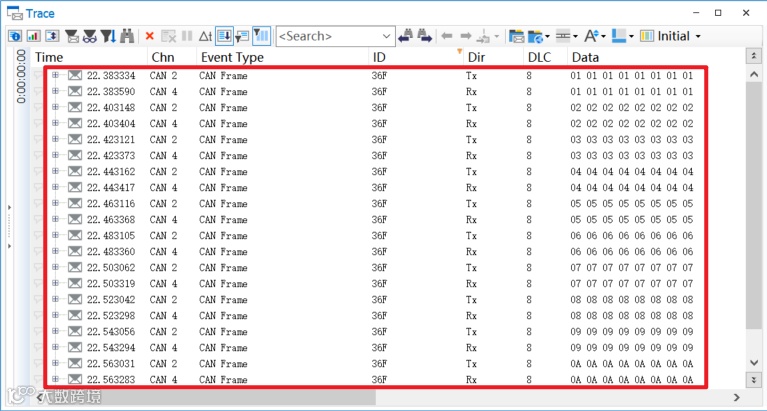The height and width of the screenshot is (411, 767).
Task: Jump to bottom with double-down arrow button
Action: click(753, 379)
